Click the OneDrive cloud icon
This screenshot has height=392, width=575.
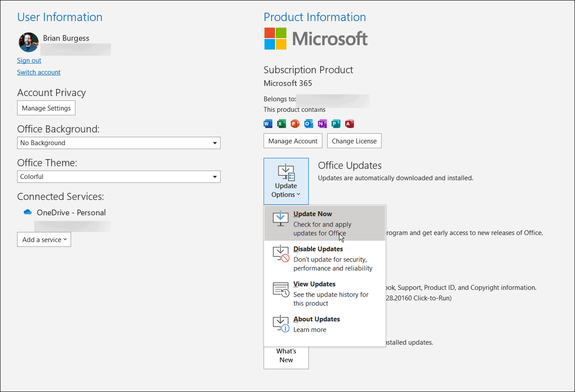pos(27,212)
